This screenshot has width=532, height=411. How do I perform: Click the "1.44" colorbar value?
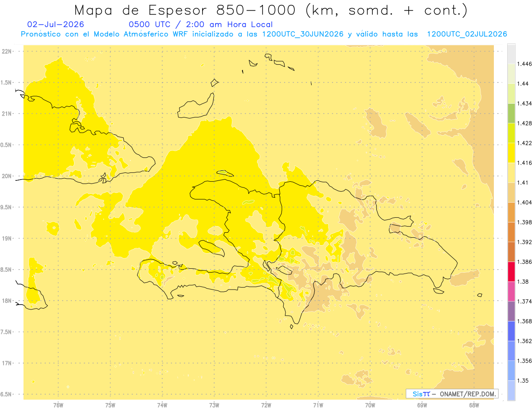(523, 83)
